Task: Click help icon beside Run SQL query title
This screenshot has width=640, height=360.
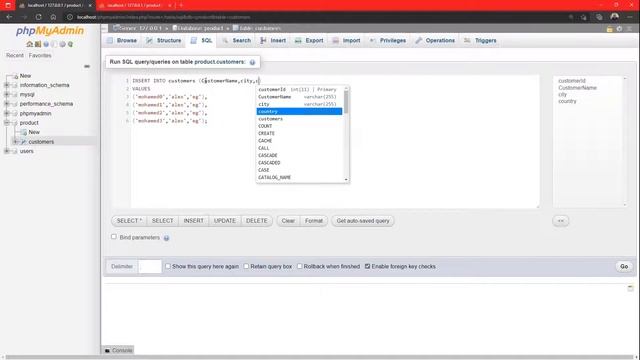Action: [x=252, y=62]
